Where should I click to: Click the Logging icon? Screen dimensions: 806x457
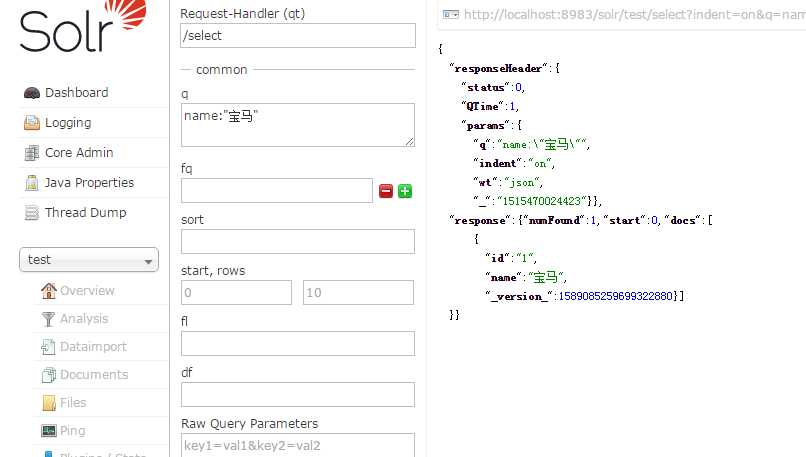(x=32, y=123)
